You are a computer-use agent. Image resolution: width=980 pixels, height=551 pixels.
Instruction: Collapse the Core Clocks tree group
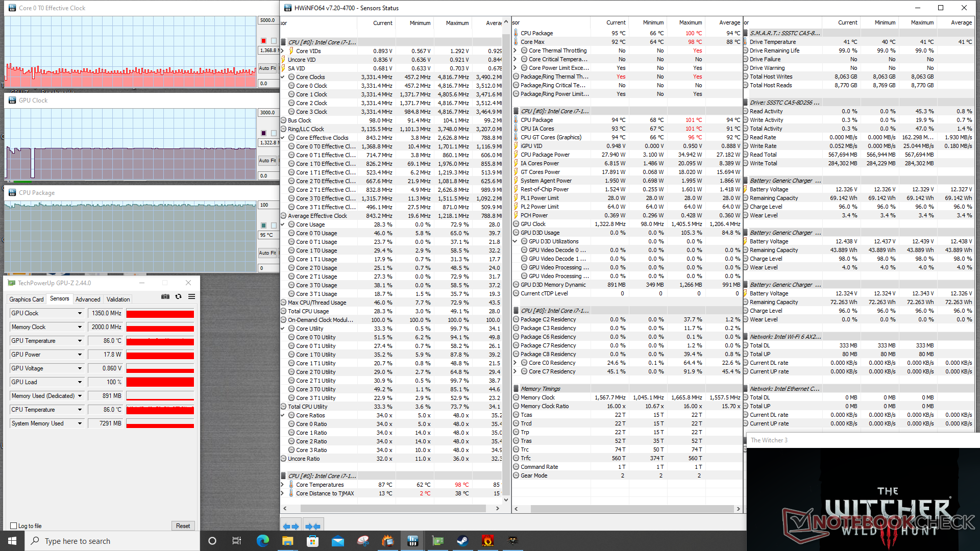point(283,77)
